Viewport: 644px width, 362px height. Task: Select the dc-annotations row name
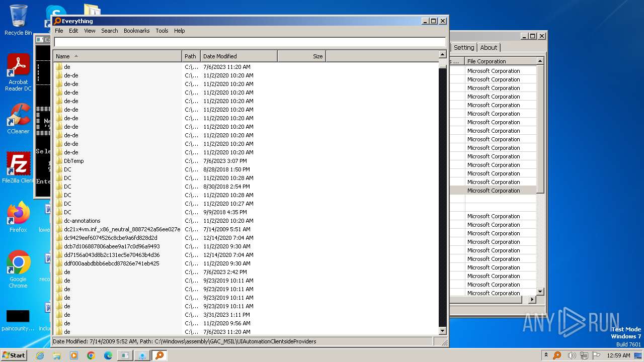click(82, 221)
